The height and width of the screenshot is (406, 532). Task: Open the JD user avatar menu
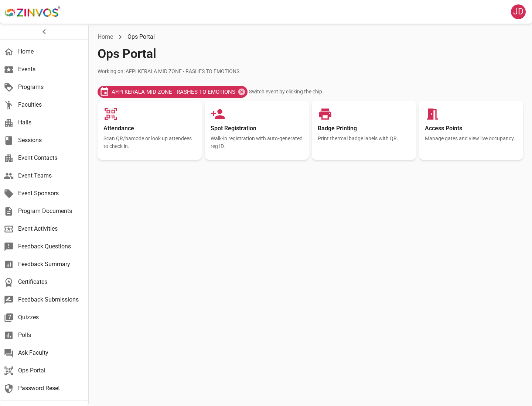click(518, 12)
